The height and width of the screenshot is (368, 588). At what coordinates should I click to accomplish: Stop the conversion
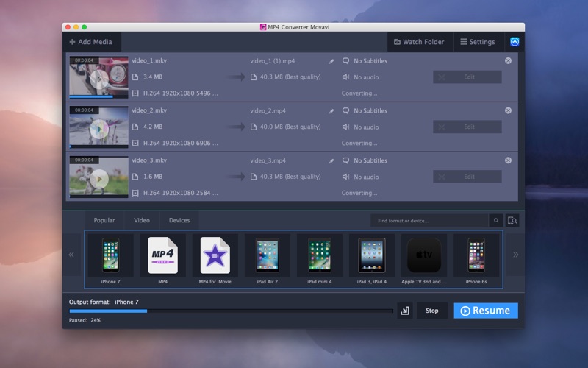click(x=432, y=311)
